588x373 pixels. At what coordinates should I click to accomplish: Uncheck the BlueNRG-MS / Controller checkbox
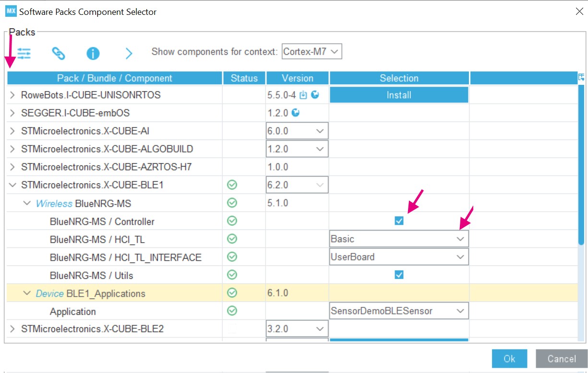coord(399,221)
